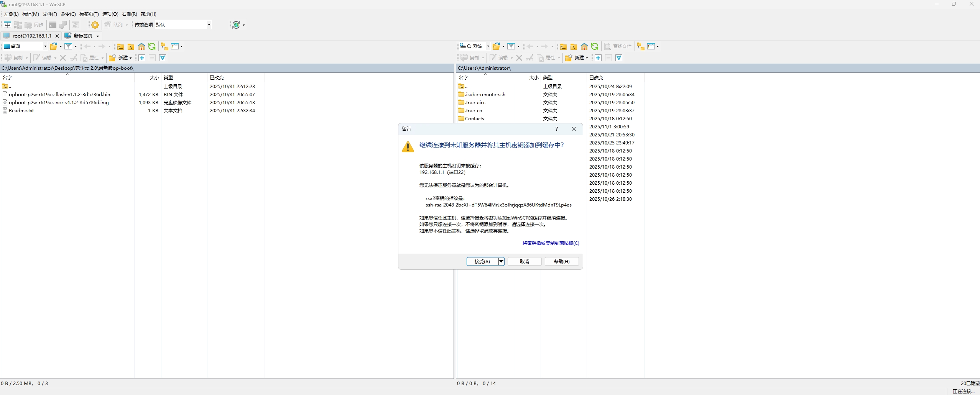Expand the Accept button dropdown arrow
This screenshot has width=980, height=395.
coord(501,261)
